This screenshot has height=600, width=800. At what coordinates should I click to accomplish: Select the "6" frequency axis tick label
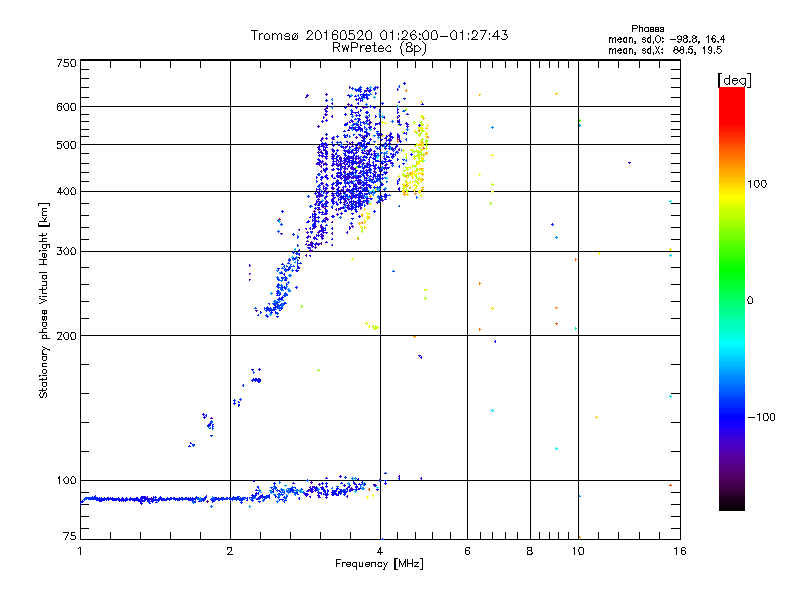point(467,551)
